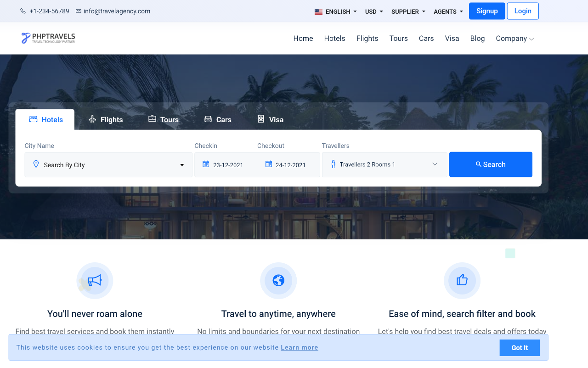Follow the Learn more cookie link
The width and height of the screenshot is (588, 368).
pos(300,347)
